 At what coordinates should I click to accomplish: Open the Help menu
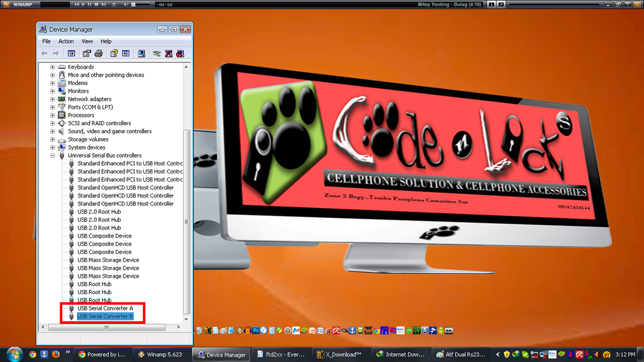click(x=106, y=41)
